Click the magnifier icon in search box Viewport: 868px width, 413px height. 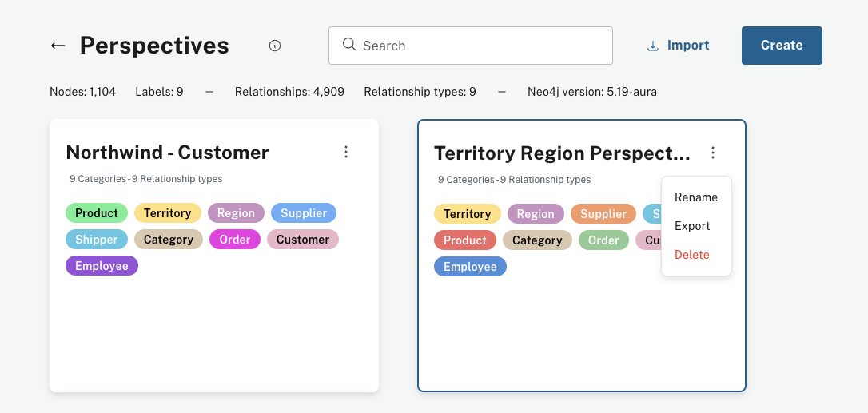pos(349,45)
